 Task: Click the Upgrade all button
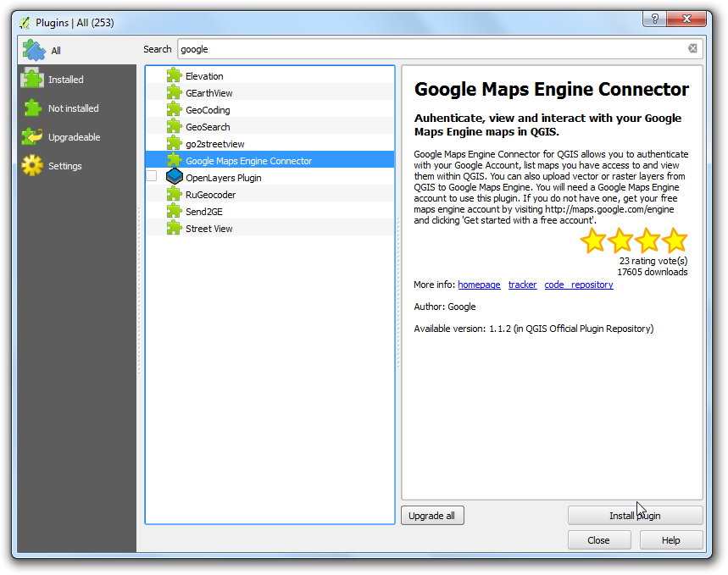[x=431, y=515]
